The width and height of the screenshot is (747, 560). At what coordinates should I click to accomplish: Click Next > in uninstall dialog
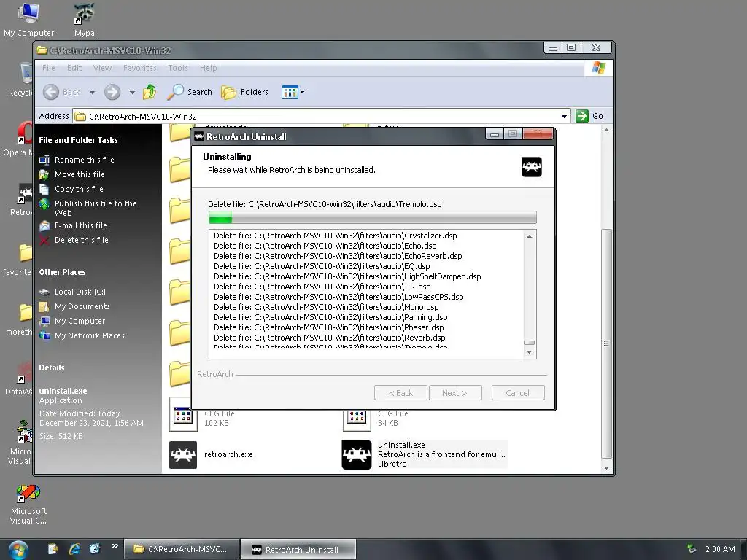tap(455, 393)
